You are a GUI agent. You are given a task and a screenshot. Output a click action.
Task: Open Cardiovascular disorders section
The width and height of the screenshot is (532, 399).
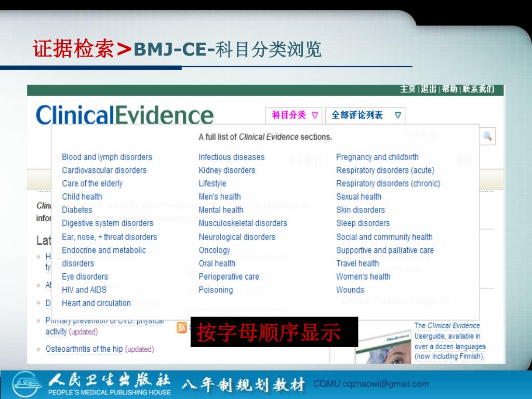[x=104, y=170]
